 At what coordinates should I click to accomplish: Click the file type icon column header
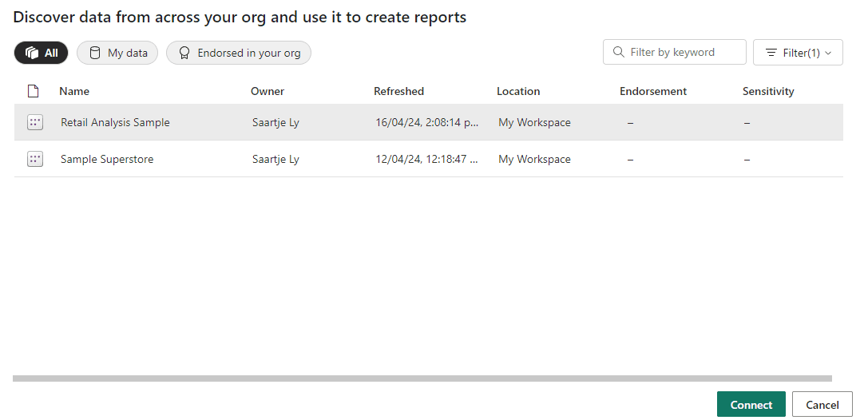pyautogui.click(x=34, y=91)
